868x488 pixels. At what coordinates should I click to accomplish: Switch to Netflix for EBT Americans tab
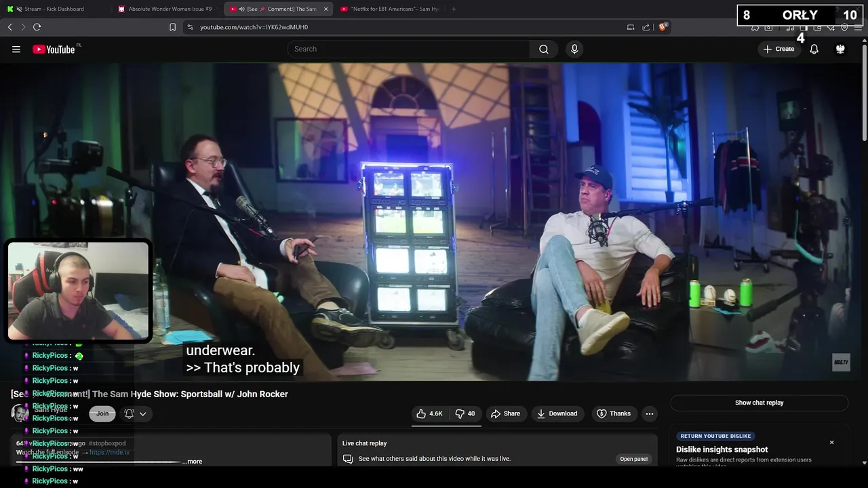[x=390, y=9]
